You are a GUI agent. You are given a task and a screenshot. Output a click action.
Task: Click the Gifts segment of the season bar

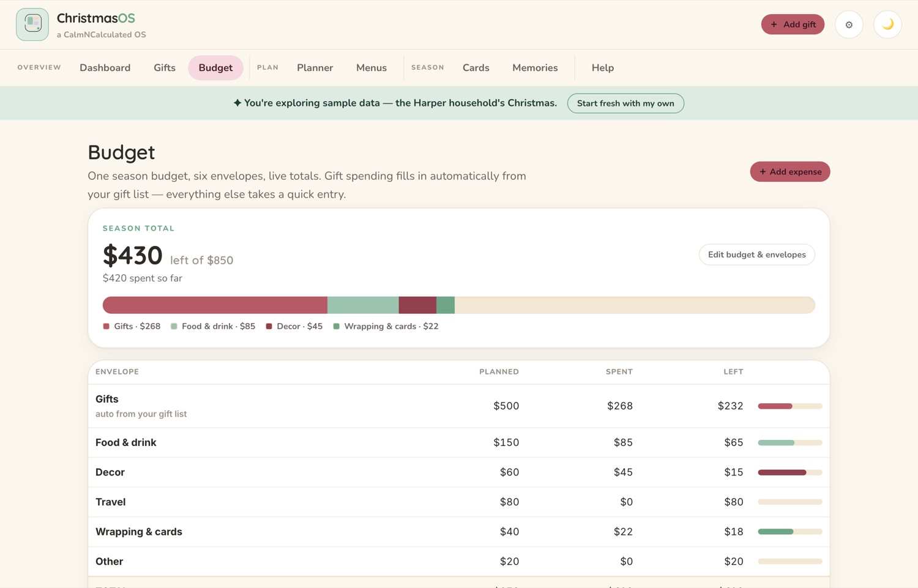pos(215,305)
